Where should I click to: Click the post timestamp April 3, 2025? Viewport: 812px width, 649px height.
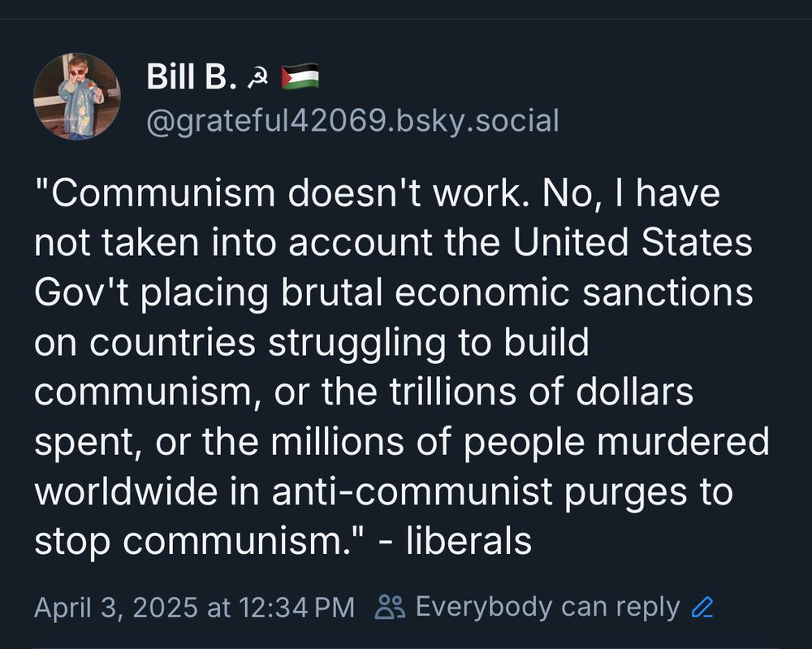tap(116, 607)
